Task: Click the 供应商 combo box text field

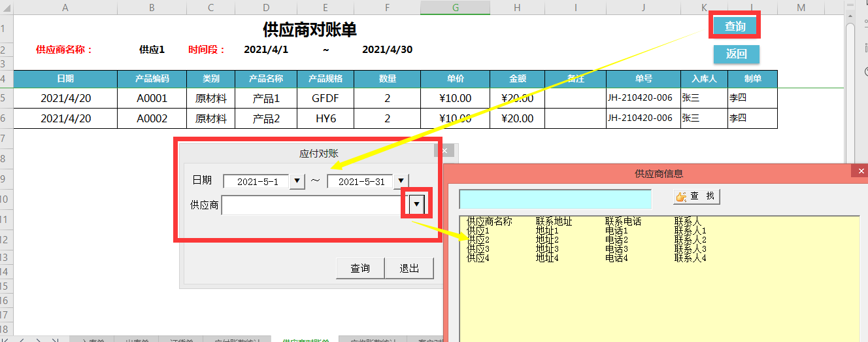Action: (315, 205)
